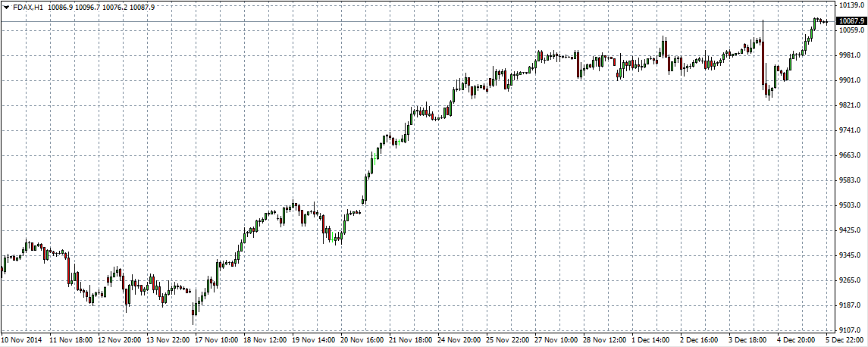The width and height of the screenshot is (868, 347).
Task: Click the 20 Nov 16:00 time label
Action: [x=364, y=341]
